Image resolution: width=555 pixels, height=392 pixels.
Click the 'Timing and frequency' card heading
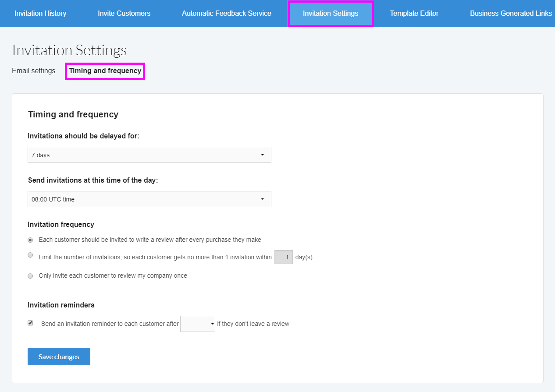(x=73, y=115)
